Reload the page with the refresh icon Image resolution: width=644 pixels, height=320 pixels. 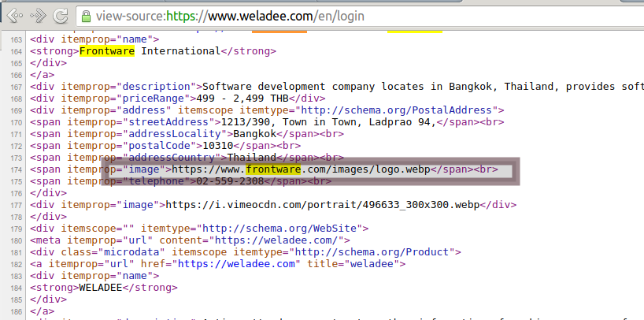[61, 16]
